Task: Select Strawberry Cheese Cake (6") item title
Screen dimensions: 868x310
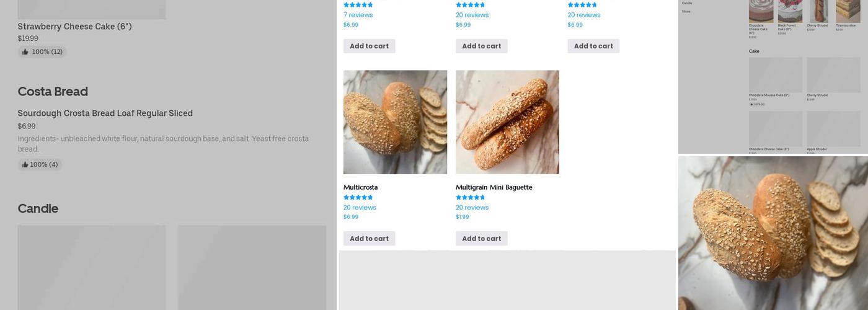Action: [74, 27]
